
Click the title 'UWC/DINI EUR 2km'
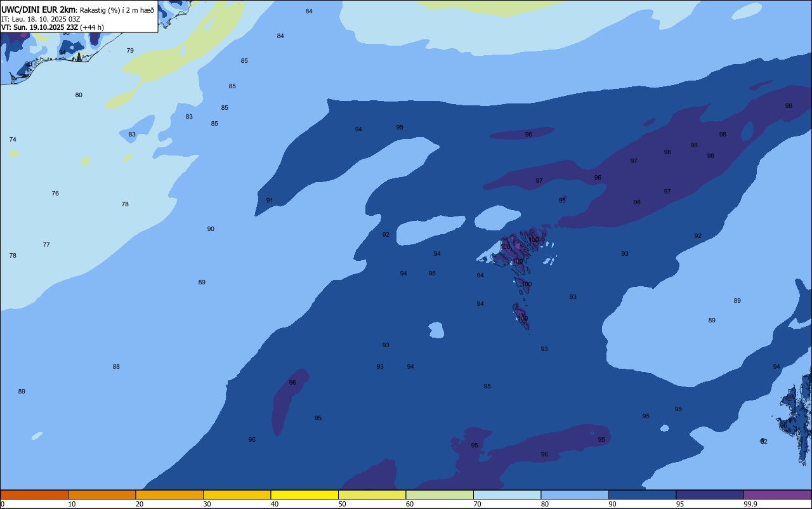[38, 10]
